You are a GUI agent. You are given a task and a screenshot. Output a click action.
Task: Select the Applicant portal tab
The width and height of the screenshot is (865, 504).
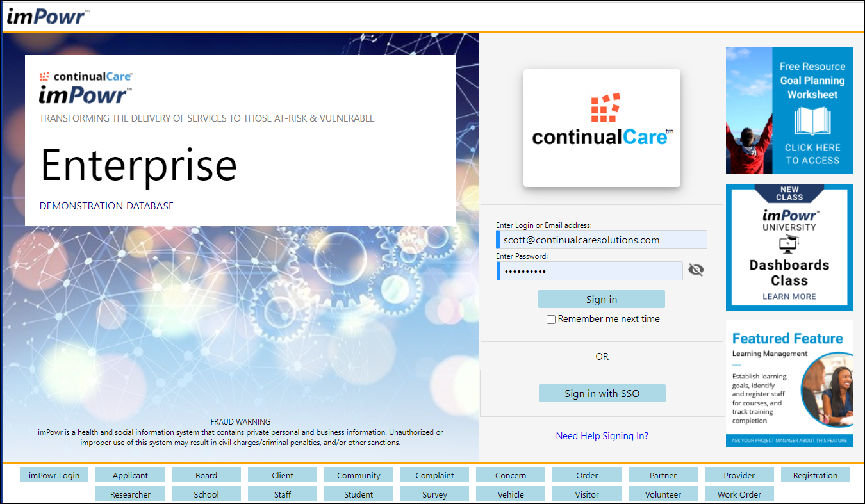click(x=130, y=475)
